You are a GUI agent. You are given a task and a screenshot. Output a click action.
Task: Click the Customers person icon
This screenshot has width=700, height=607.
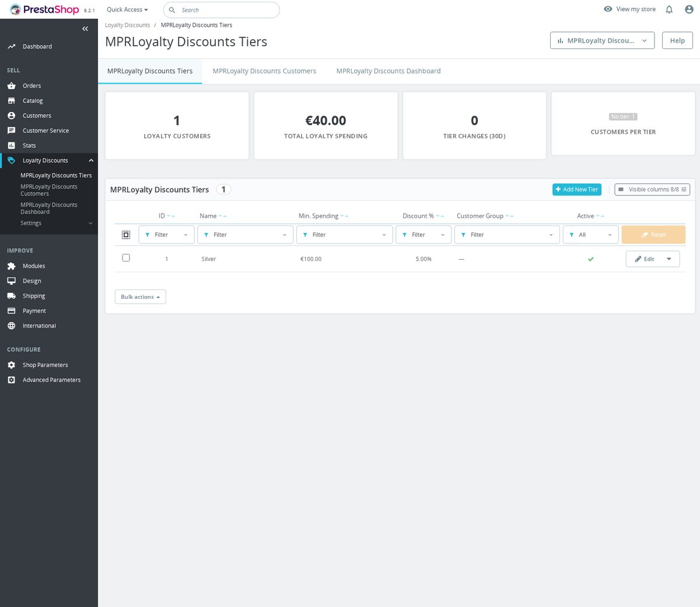11,116
